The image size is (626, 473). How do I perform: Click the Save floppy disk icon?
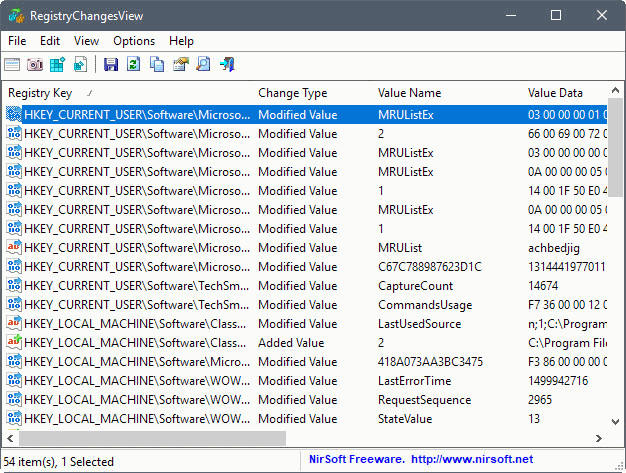coord(111,64)
